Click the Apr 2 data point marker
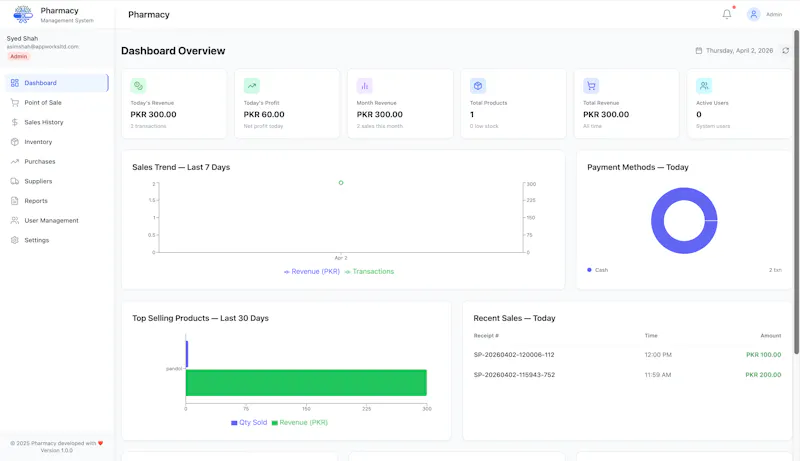Viewport: 800px width, 461px height. pos(341,183)
